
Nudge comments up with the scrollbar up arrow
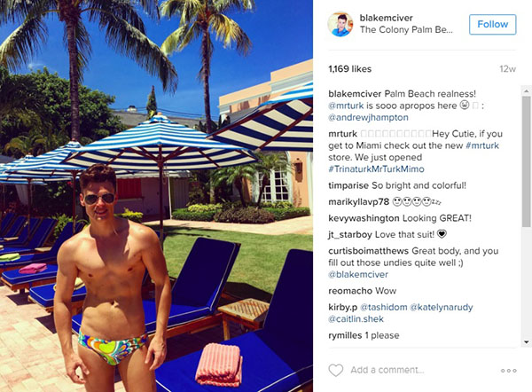[x=526, y=90]
